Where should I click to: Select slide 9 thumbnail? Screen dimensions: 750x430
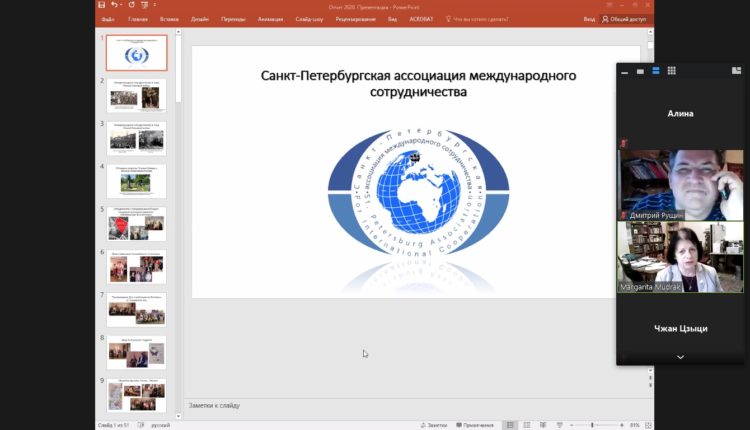136,395
